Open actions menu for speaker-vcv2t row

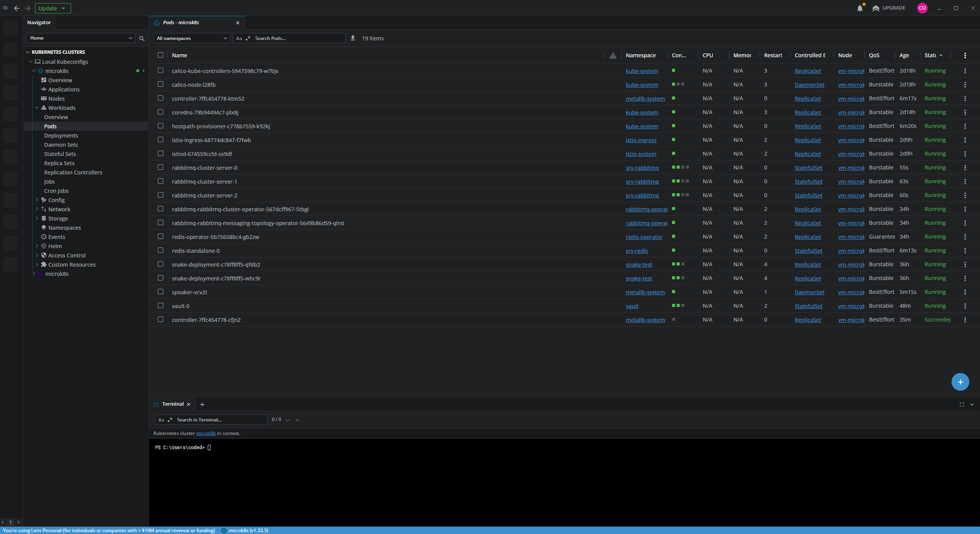click(965, 292)
